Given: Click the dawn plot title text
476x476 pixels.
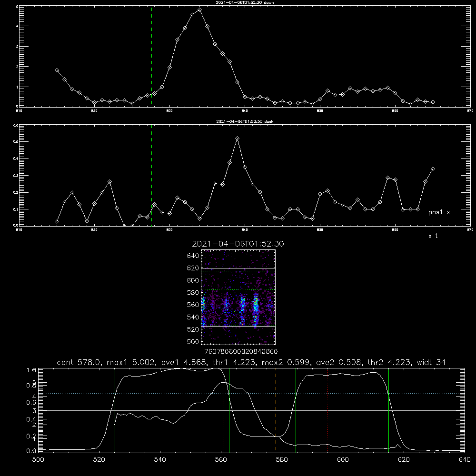Looking at the screenshot, I should [245, 2].
